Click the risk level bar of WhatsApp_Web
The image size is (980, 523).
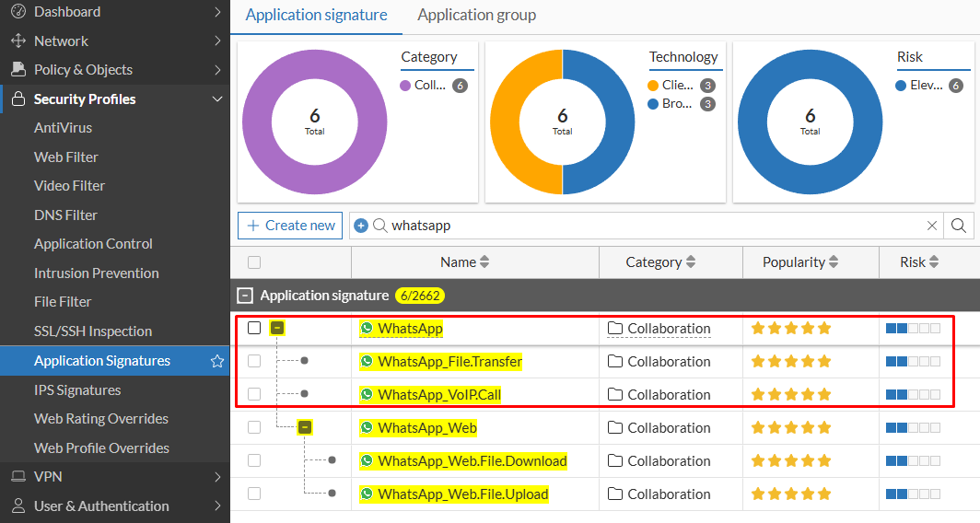913,427
